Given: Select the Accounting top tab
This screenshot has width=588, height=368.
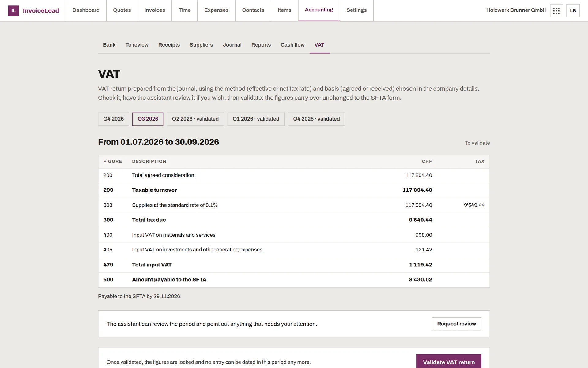Looking at the screenshot, I should (x=319, y=10).
